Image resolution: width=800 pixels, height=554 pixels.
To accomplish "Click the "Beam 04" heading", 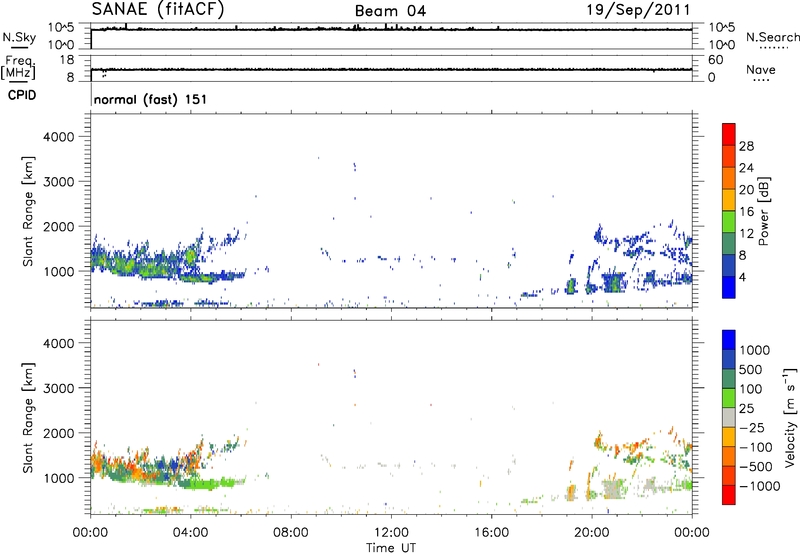I will pyautogui.click(x=390, y=11).
